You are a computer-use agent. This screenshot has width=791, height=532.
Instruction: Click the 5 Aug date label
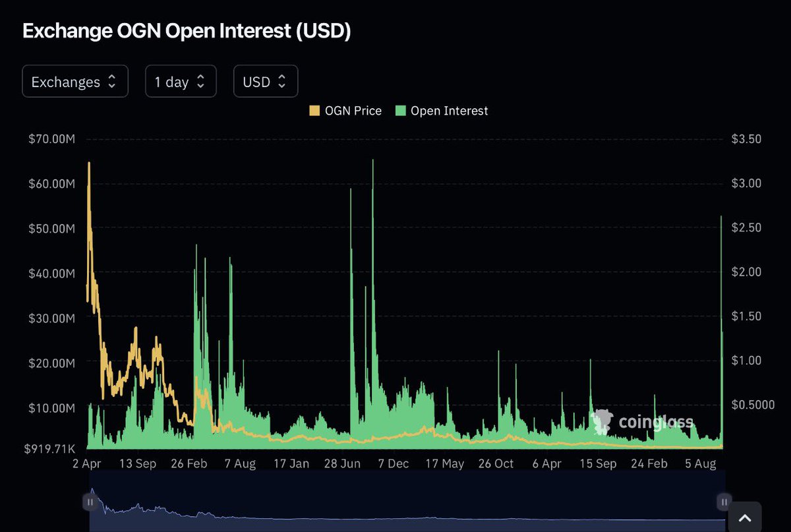(700, 464)
